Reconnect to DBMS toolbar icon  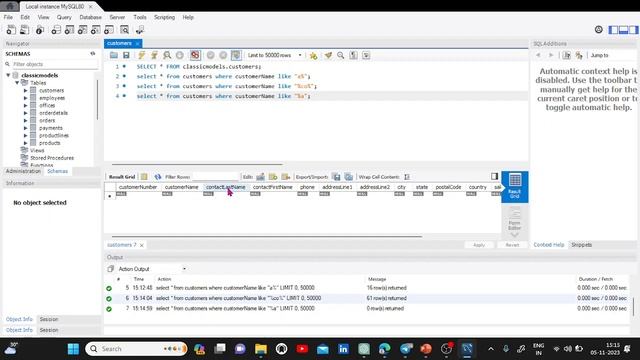point(140,30)
